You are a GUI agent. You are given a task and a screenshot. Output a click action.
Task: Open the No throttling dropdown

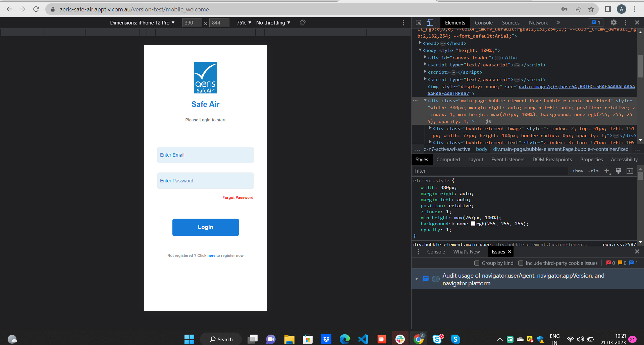click(x=273, y=23)
